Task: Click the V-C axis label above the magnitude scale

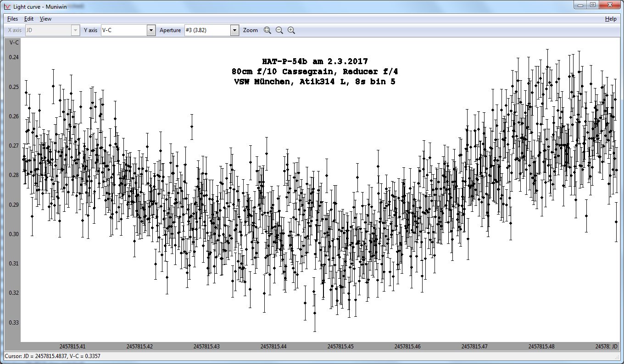Action: click(14, 42)
